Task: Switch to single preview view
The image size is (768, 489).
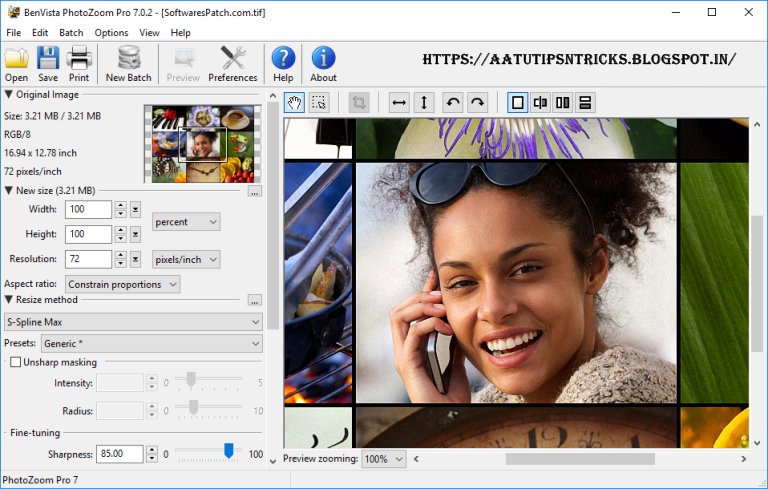Action: point(517,102)
